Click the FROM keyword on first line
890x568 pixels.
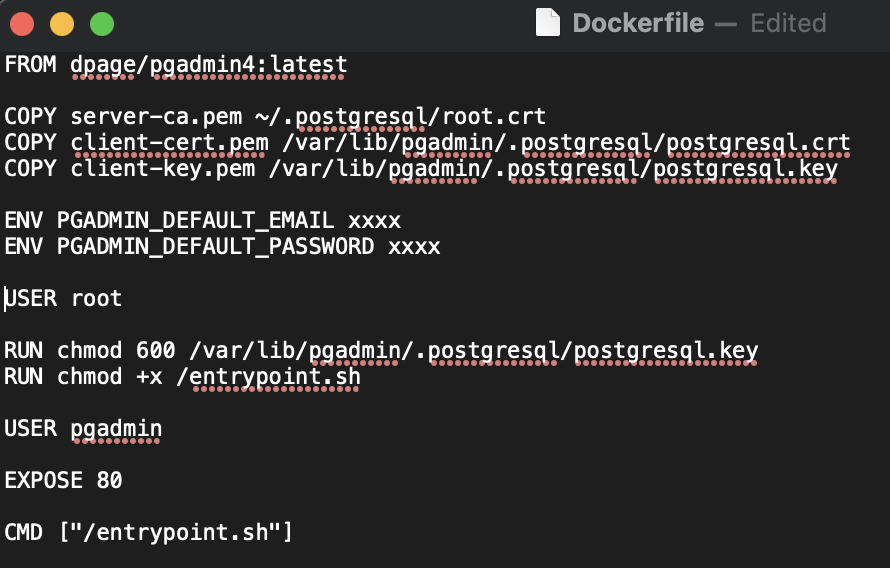30,65
